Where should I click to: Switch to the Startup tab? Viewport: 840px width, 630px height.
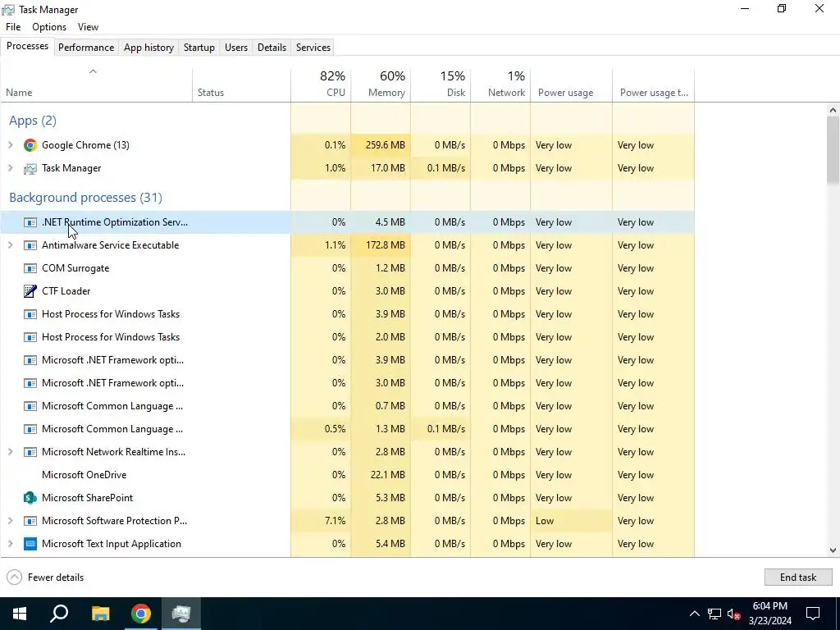199,47
